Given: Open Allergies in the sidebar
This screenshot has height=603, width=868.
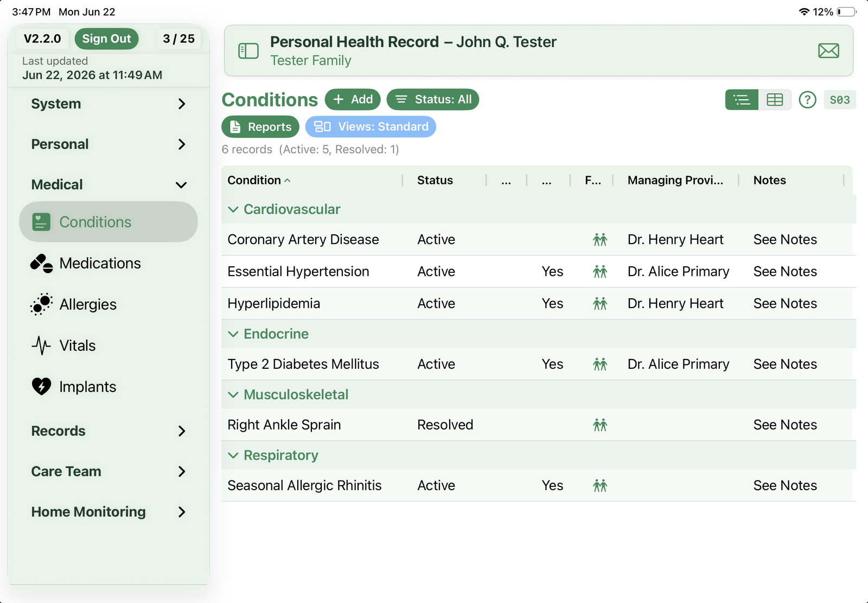Looking at the screenshot, I should (x=108, y=304).
